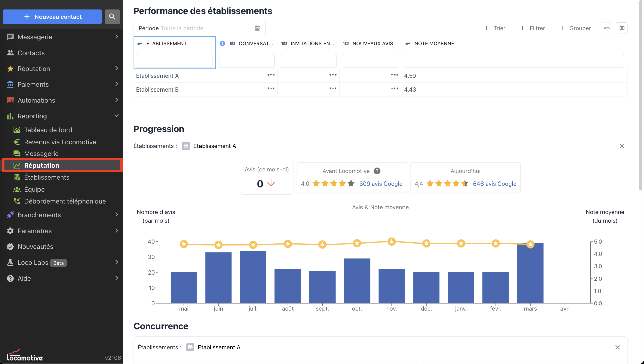
Task: Open Débordement téléphonique report
Action: pos(65,201)
